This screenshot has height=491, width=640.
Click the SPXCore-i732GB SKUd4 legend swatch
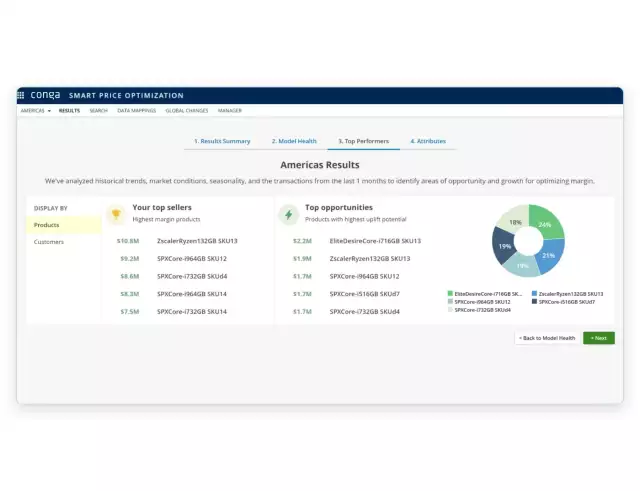tap(450, 310)
